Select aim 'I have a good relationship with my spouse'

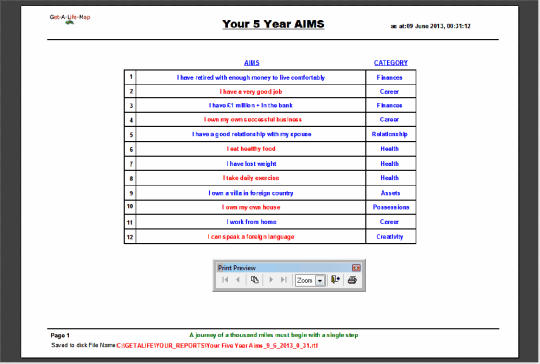[252, 134]
